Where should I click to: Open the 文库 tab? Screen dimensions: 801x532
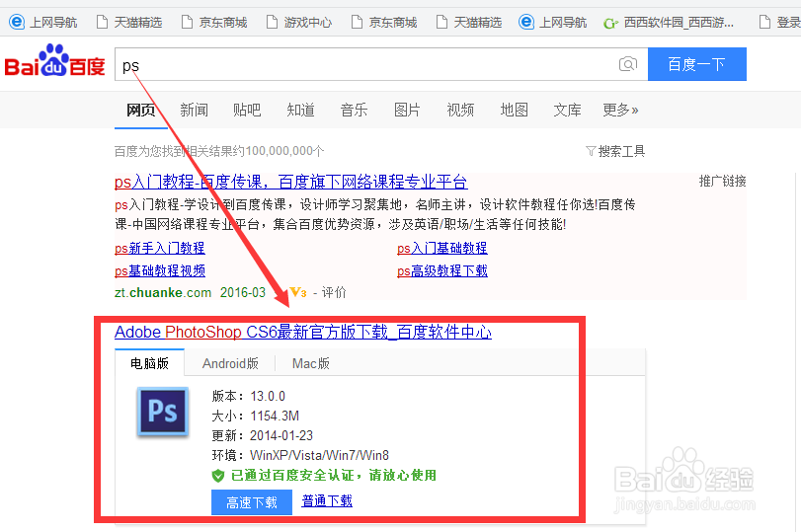pos(567,110)
